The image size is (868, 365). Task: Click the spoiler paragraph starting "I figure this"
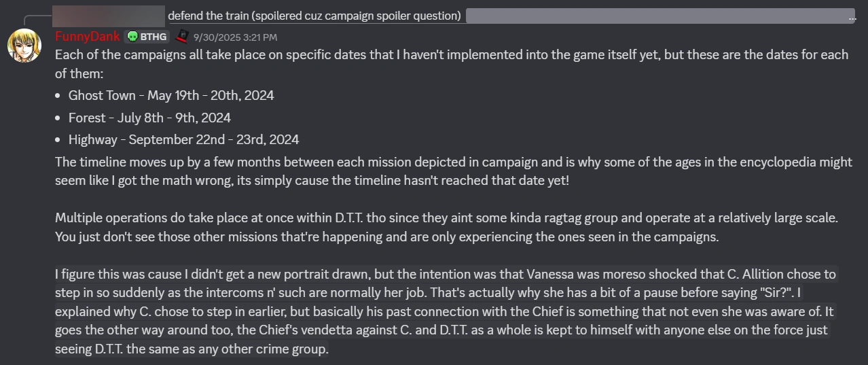pos(446,312)
